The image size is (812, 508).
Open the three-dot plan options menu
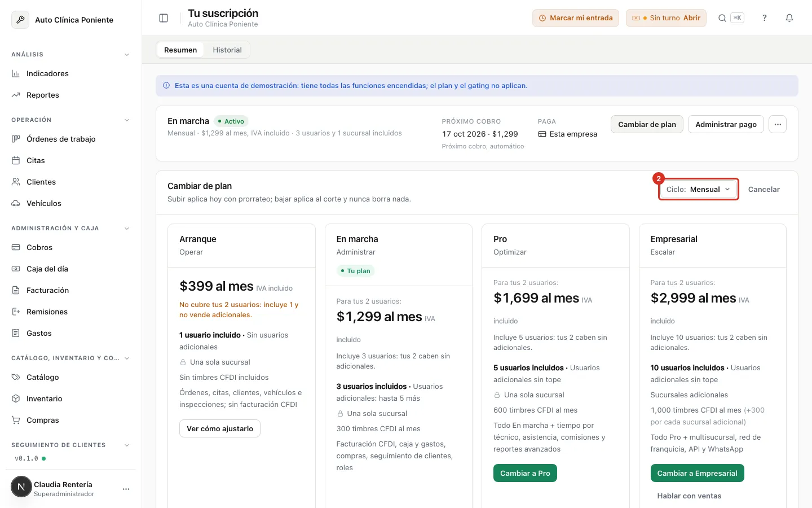tap(778, 124)
